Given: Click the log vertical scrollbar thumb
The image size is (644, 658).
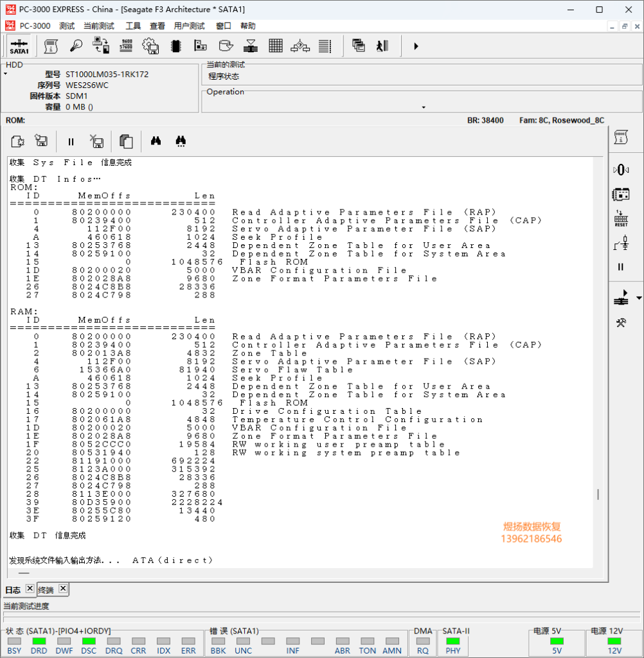Looking at the screenshot, I should [598, 494].
